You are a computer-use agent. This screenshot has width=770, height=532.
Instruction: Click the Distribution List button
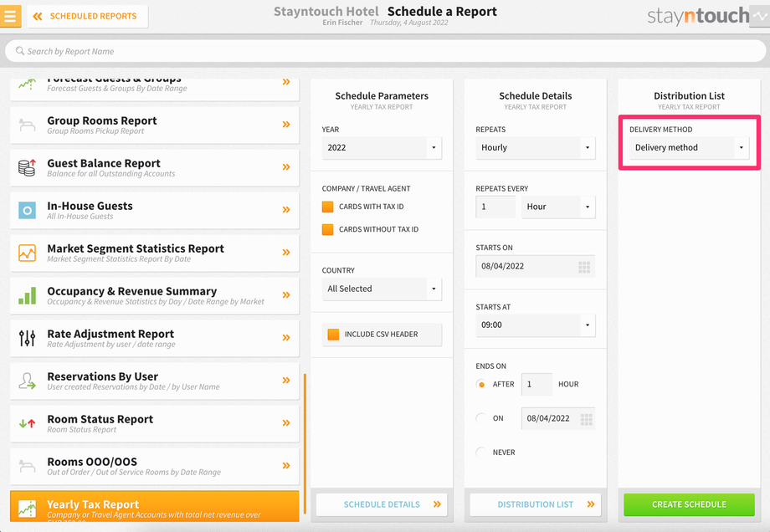click(536, 504)
